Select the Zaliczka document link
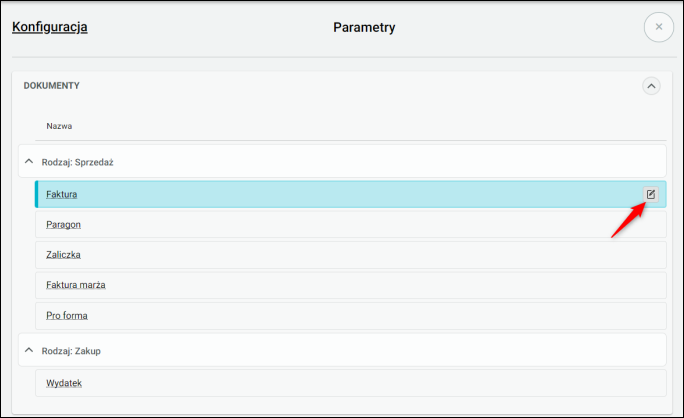Image resolution: width=684 pixels, height=418 pixels. [64, 254]
